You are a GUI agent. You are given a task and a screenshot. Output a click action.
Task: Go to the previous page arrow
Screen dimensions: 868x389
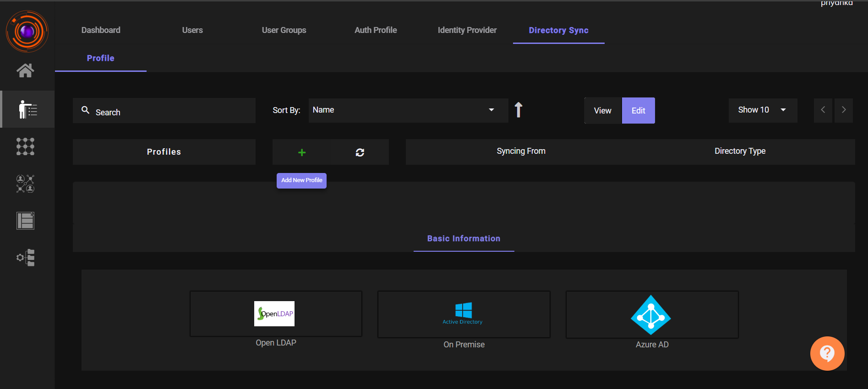click(x=823, y=110)
